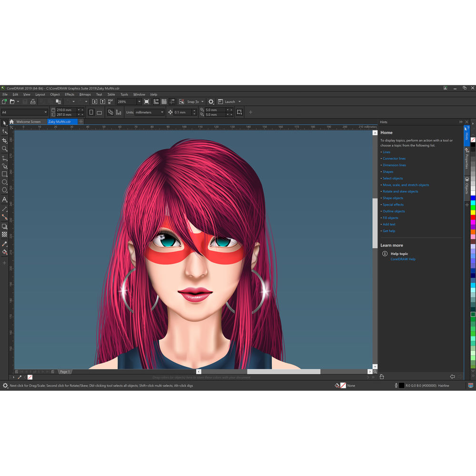Toggle landscape page orientation
The image size is (476, 476).
coord(99,112)
